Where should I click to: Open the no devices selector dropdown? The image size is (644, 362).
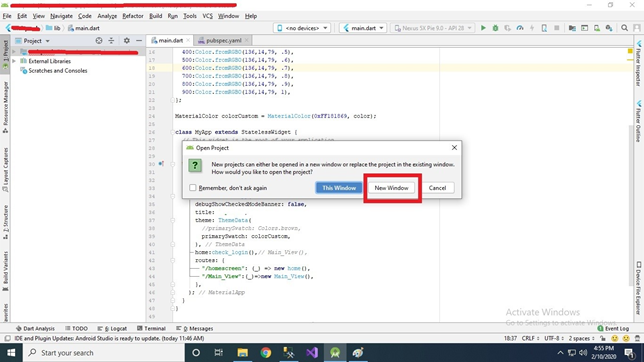click(302, 28)
